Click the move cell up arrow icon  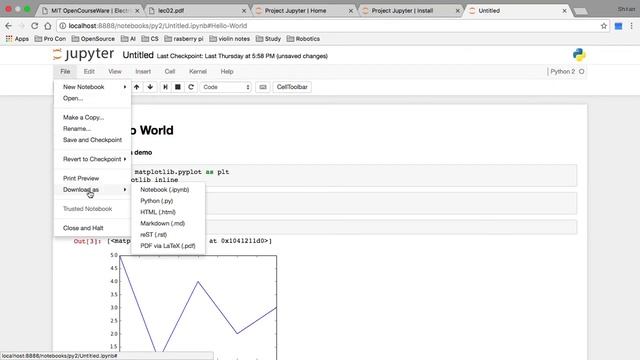[x=137, y=87]
